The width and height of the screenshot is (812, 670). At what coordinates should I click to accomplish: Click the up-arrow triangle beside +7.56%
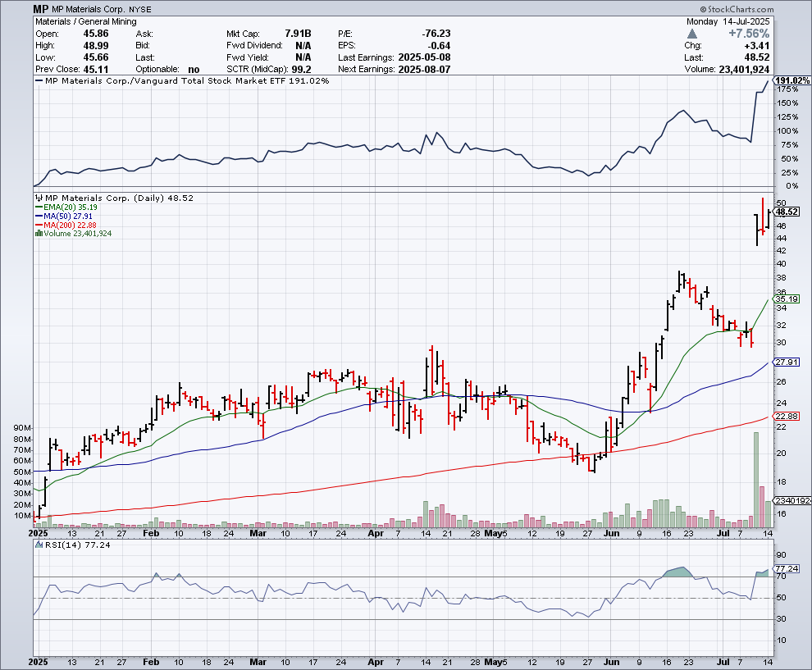pos(692,34)
